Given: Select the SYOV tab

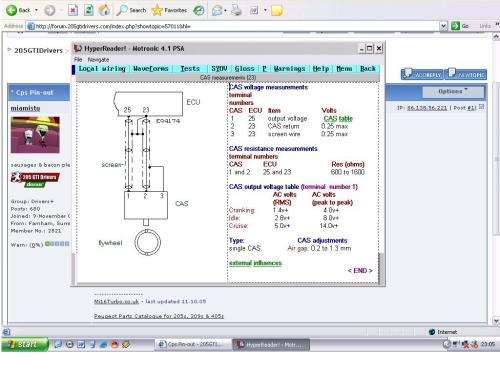Looking at the screenshot, I should coord(219,69).
